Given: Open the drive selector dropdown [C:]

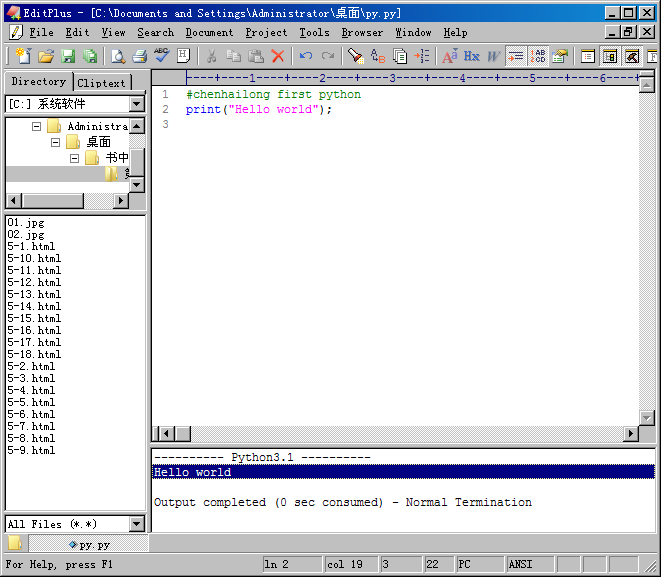Looking at the screenshot, I should click(137, 104).
